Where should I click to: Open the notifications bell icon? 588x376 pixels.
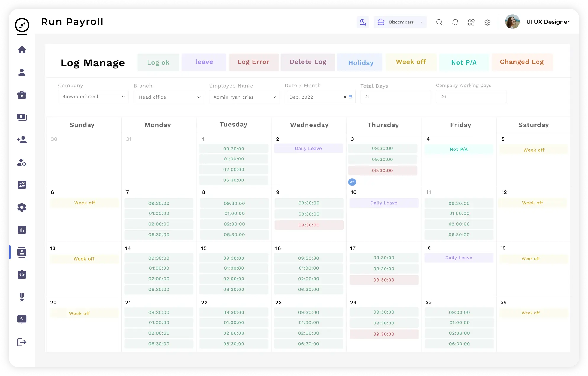tap(455, 22)
